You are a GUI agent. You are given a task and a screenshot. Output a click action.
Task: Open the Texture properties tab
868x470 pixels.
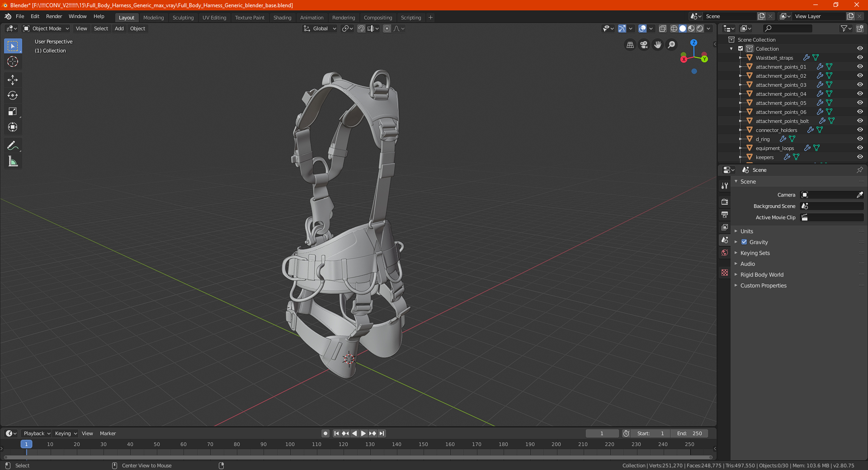click(x=725, y=273)
